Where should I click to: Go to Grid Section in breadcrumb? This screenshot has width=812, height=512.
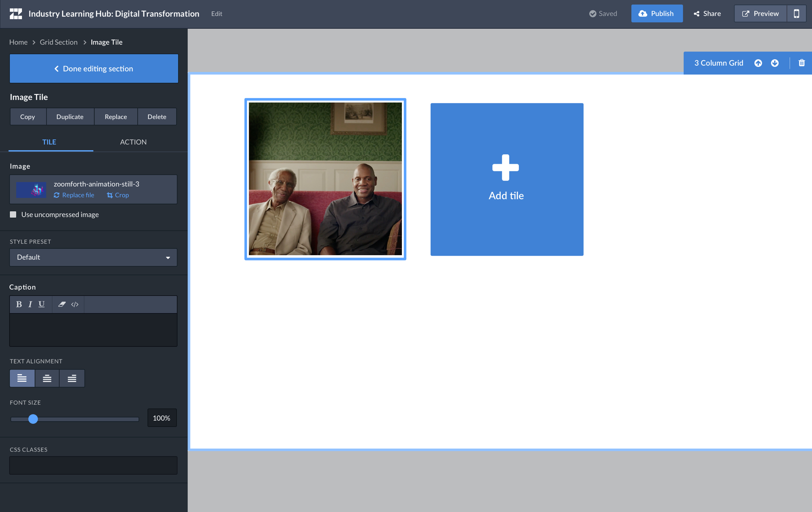click(58, 42)
